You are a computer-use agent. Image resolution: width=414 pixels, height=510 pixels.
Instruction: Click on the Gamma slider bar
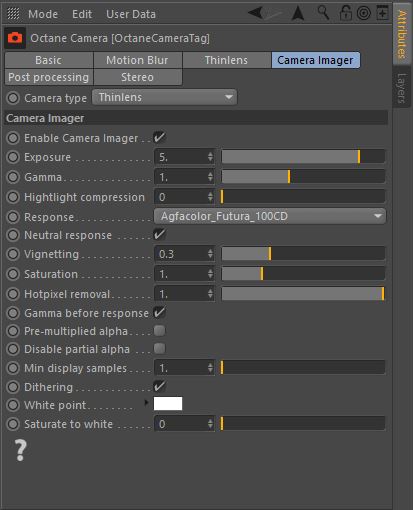coord(303,177)
